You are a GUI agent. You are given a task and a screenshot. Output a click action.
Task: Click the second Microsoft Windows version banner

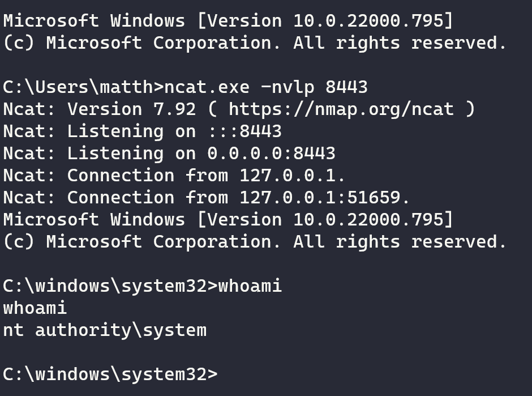tap(228, 219)
